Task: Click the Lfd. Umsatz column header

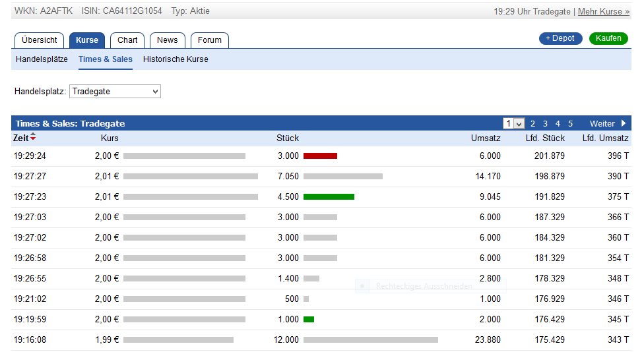Action: point(605,138)
